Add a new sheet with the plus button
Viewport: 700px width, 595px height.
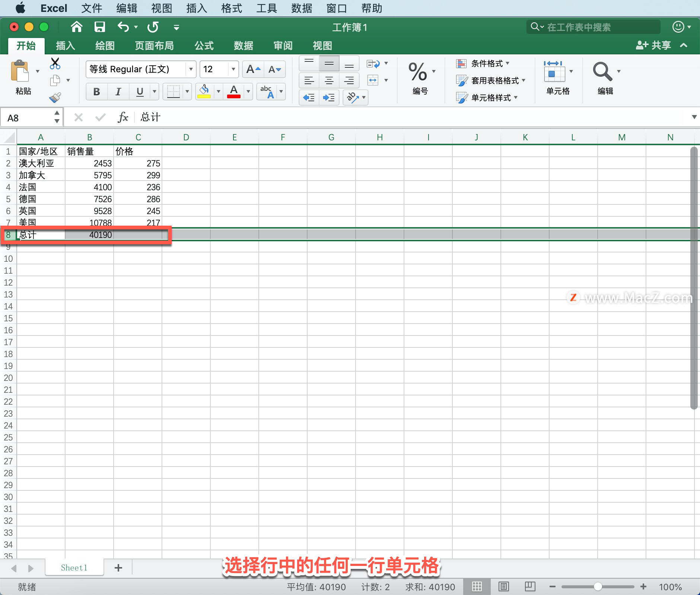118,568
